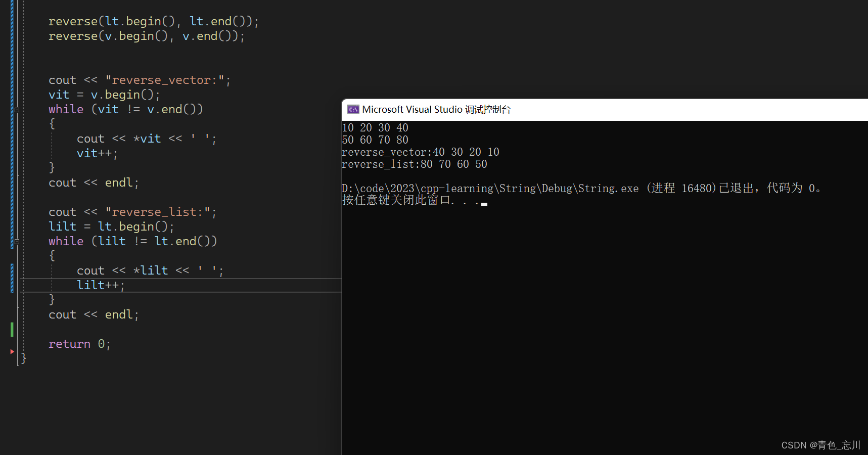Viewport: 868px width, 455px height.
Task: Click the cout "reverse_vector:" line
Action: click(140, 80)
